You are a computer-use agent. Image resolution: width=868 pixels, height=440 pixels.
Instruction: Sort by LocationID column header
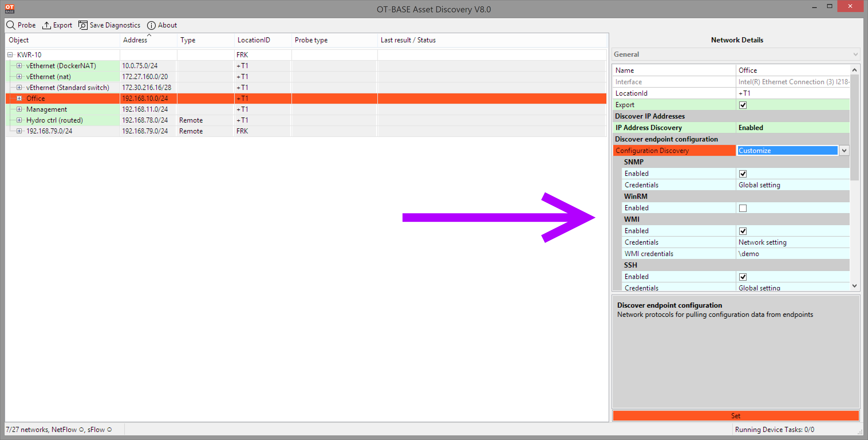coord(263,40)
